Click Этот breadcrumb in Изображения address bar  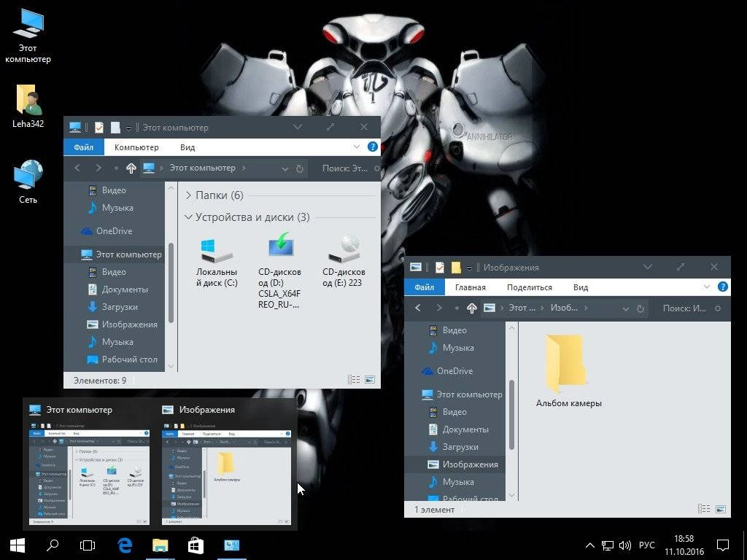click(522, 308)
